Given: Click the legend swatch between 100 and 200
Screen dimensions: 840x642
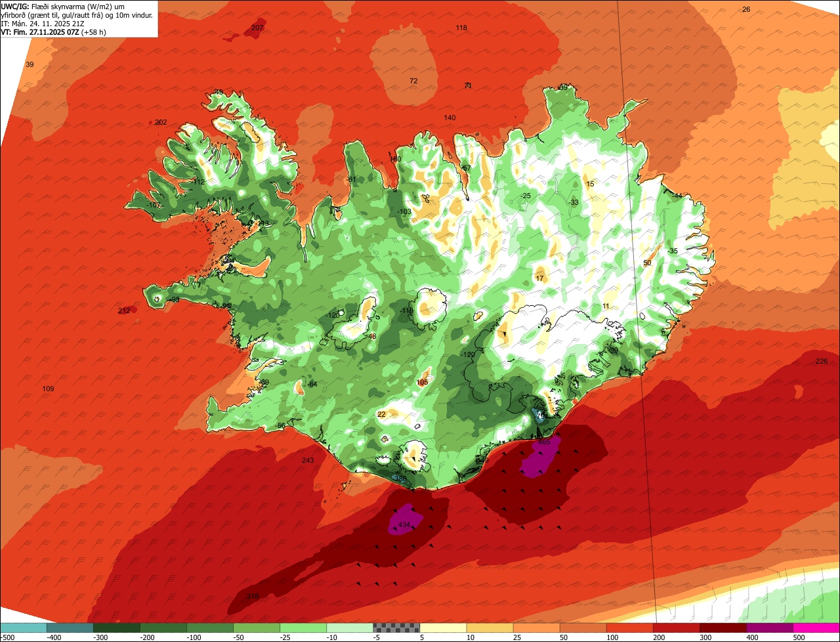Looking at the screenshot, I should (629, 628).
